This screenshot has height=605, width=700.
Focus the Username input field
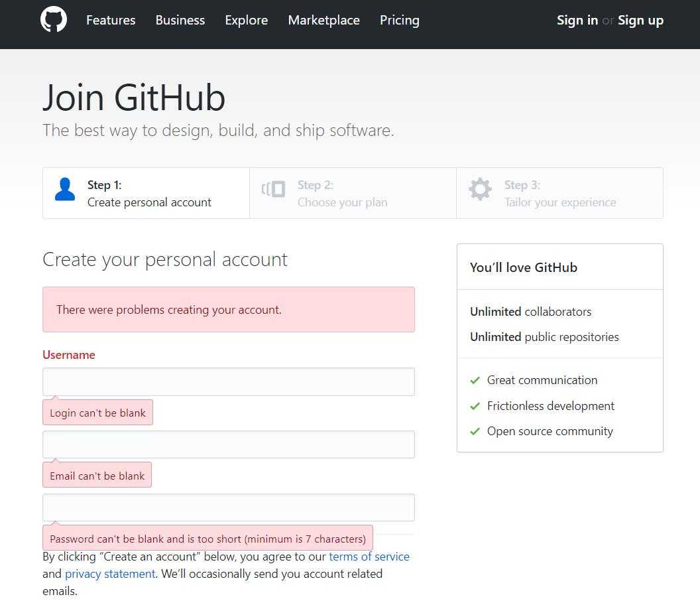pyautogui.click(x=229, y=381)
